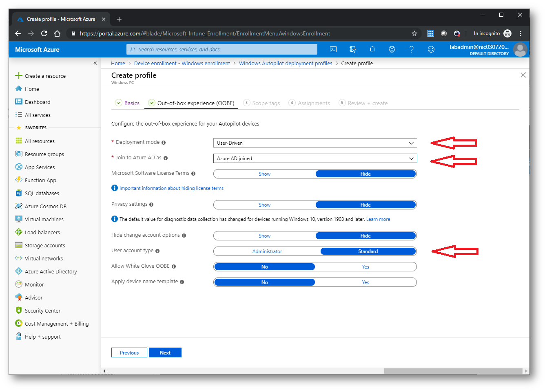Go to the Scope tags tab
This screenshot has width=547, height=392.
coord(262,103)
